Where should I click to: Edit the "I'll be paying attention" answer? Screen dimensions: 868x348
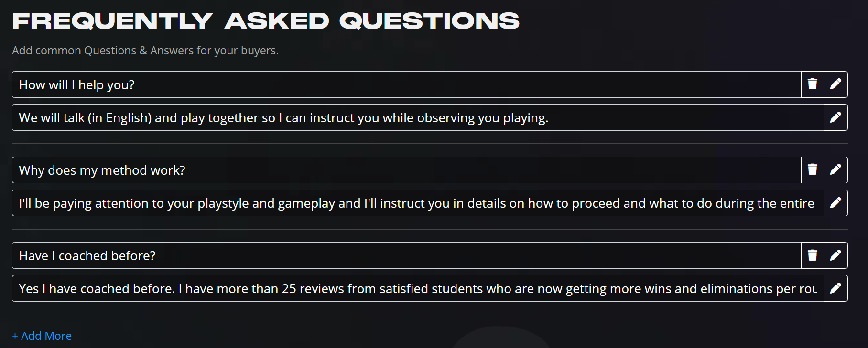tap(835, 203)
